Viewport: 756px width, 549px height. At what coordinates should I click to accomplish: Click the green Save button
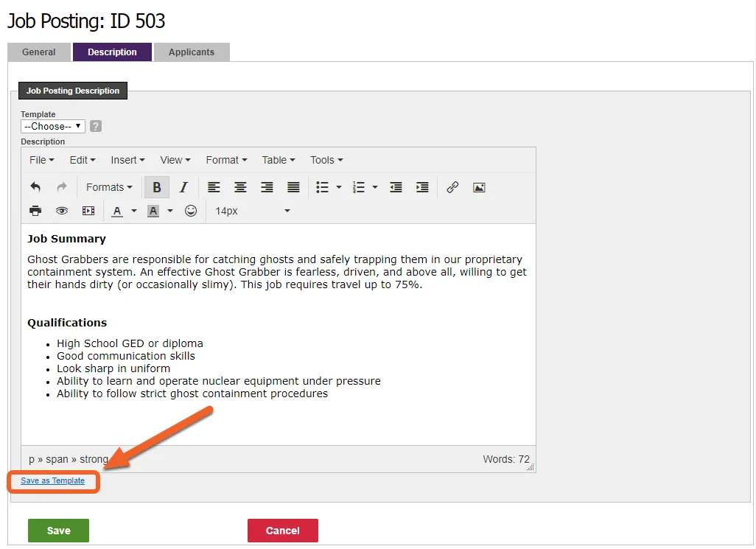click(58, 530)
